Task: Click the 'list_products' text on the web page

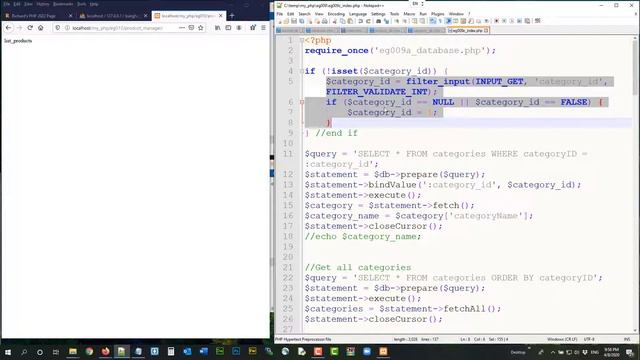Action: click(x=18, y=41)
